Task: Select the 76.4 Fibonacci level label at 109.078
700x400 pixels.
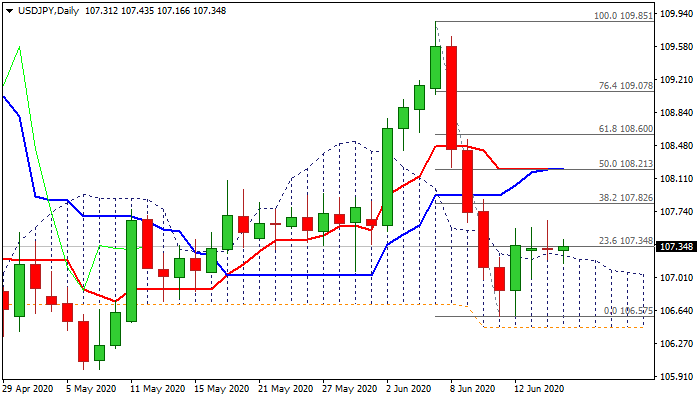Action: point(625,86)
